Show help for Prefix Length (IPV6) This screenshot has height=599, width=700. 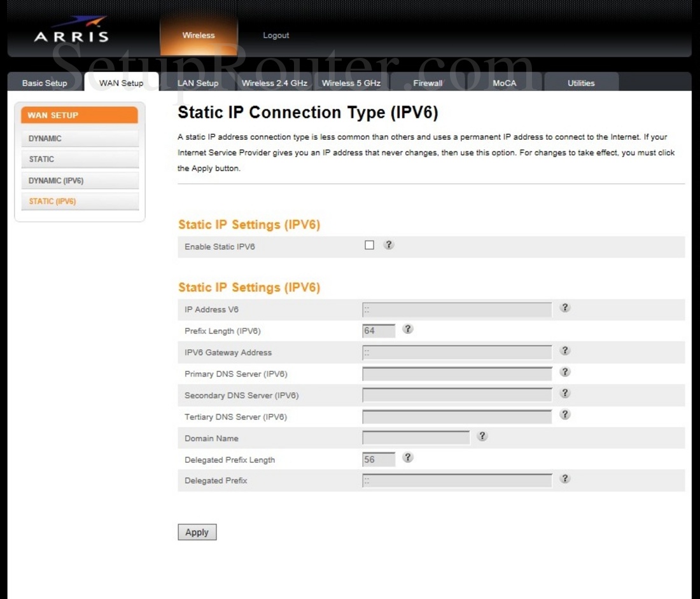(407, 329)
